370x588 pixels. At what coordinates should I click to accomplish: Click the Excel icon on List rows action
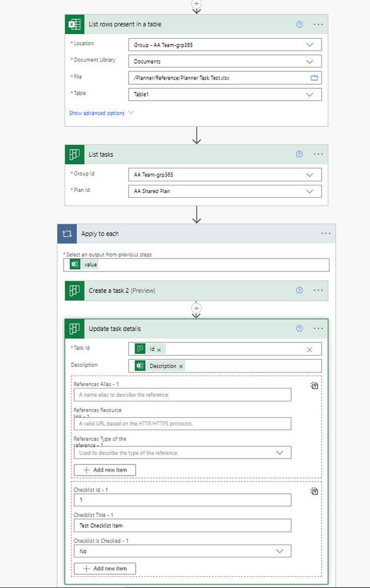[74, 24]
